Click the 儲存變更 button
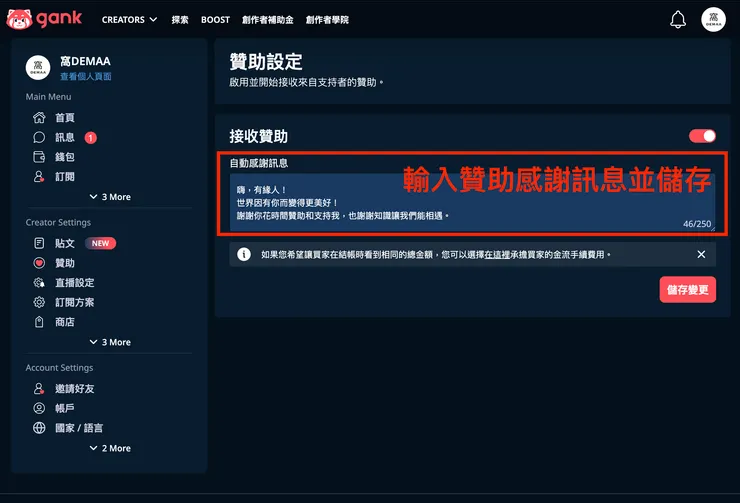This screenshot has width=740, height=503. coord(688,290)
